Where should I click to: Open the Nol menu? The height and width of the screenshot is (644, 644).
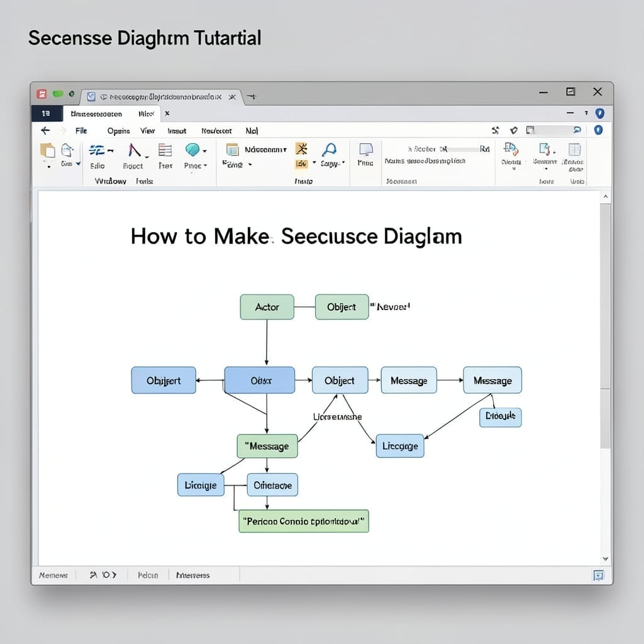pos(252,131)
